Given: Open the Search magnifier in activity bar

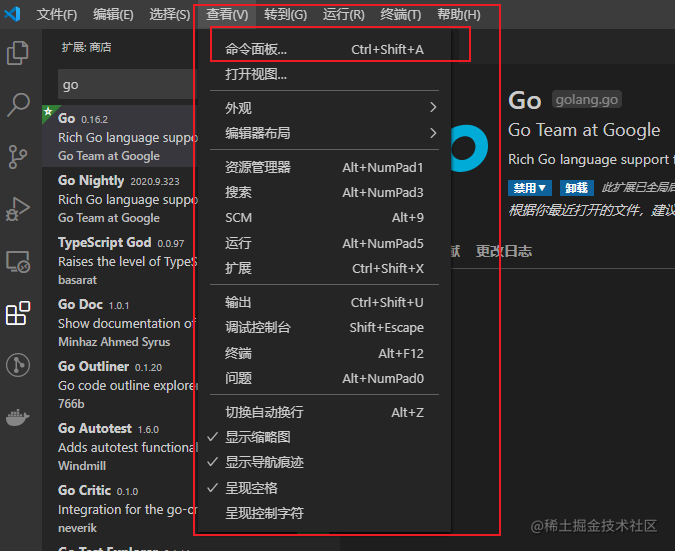Looking at the screenshot, I should 18,105.
